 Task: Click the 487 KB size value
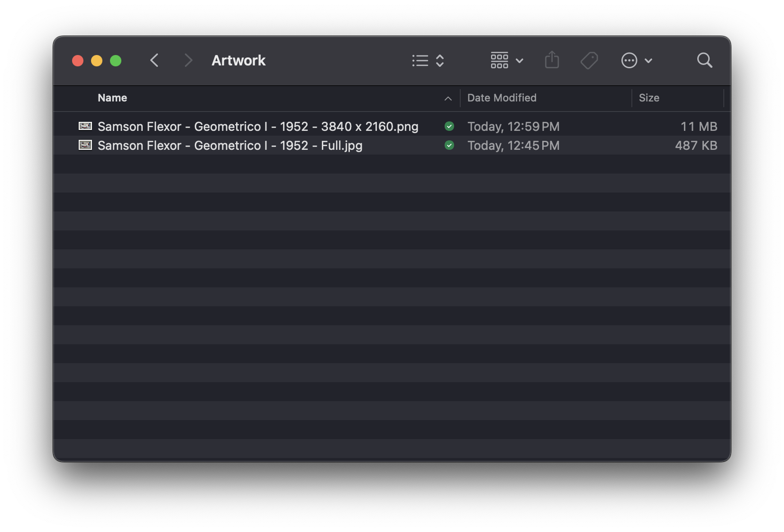[x=696, y=146]
